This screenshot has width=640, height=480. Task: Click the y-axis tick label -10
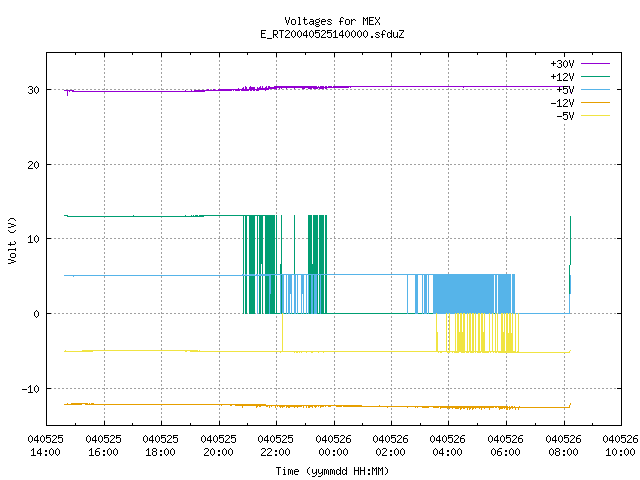[31, 389]
